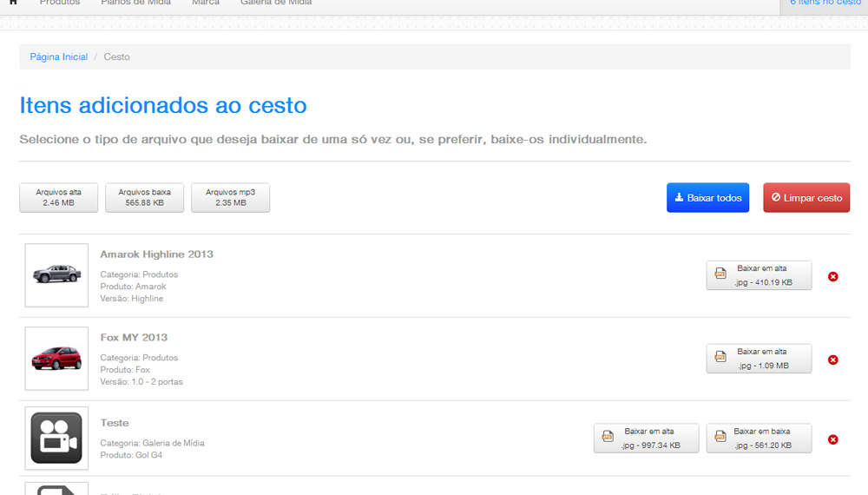868x495 pixels.
Task: Open the Produtos menu
Action: click(60, 3)
